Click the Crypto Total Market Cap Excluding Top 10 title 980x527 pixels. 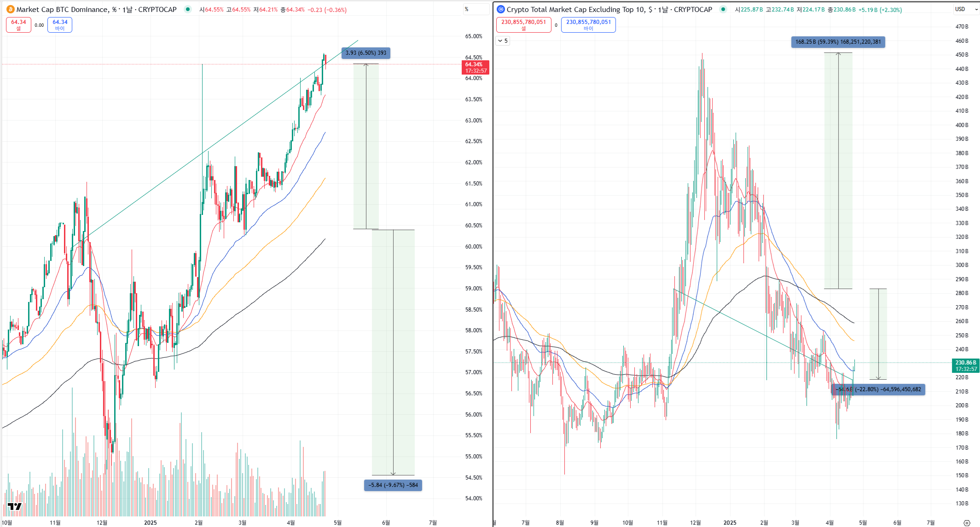coord(575,9)
